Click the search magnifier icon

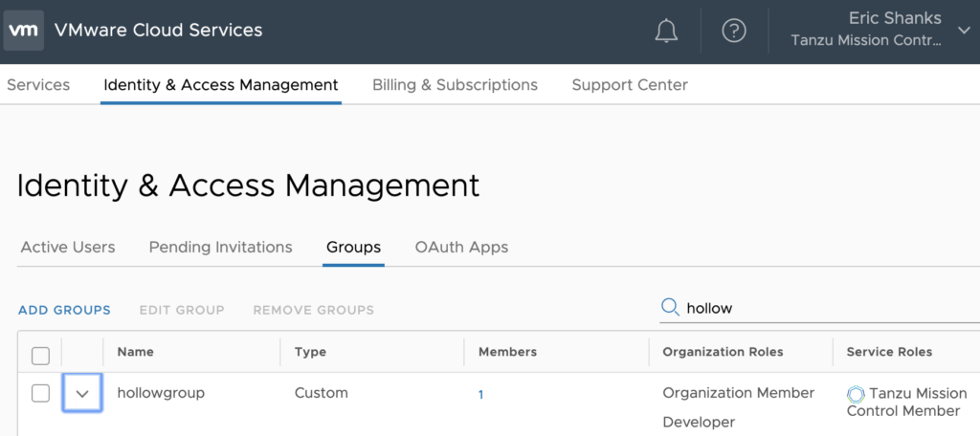[671, 307]
